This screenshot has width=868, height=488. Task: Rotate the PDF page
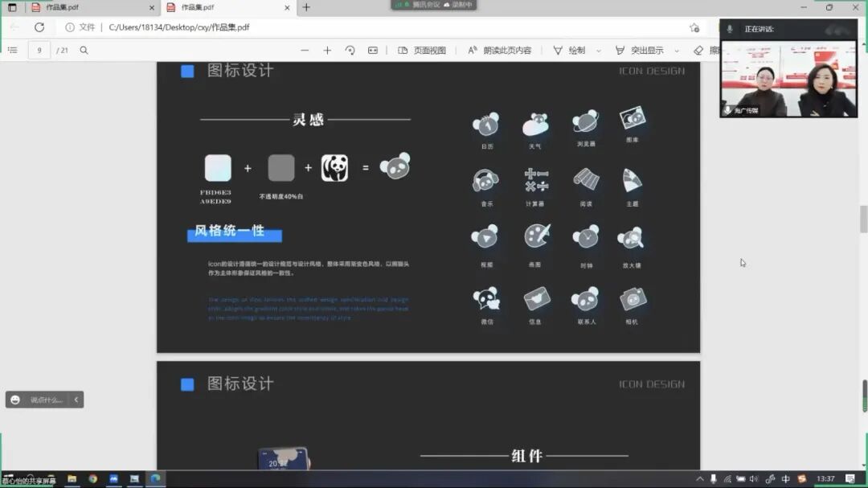tap(350, 50)
